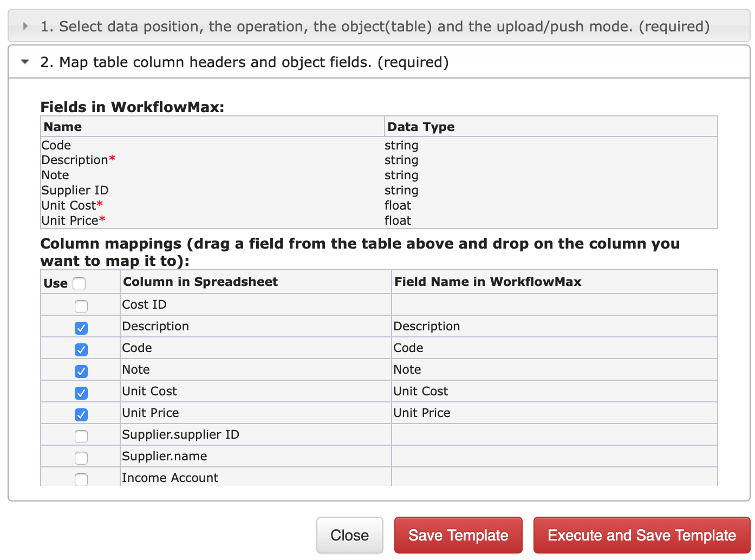Select the Description* field in fields table

[x=78, y=160]
